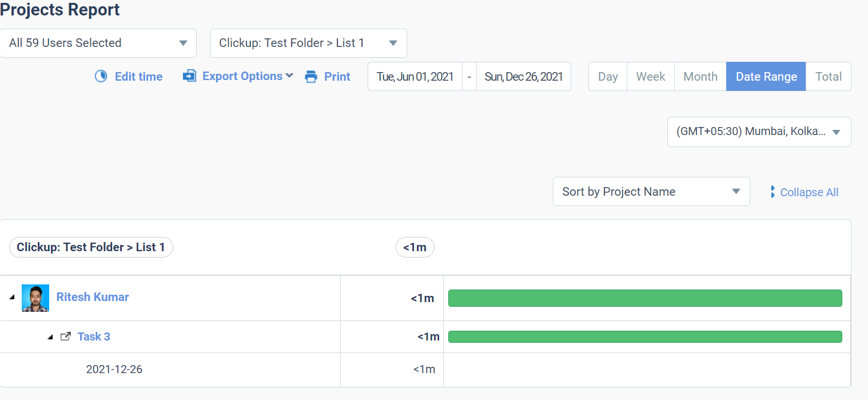Click the Edit time clock icon

(x=101, y=77)
